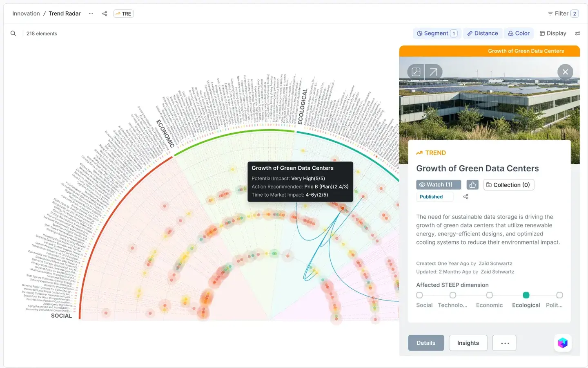The height and width of the screenshot is (368, 588).
Task: Open the search icon beside 218 elements
Action: [13, 34]
